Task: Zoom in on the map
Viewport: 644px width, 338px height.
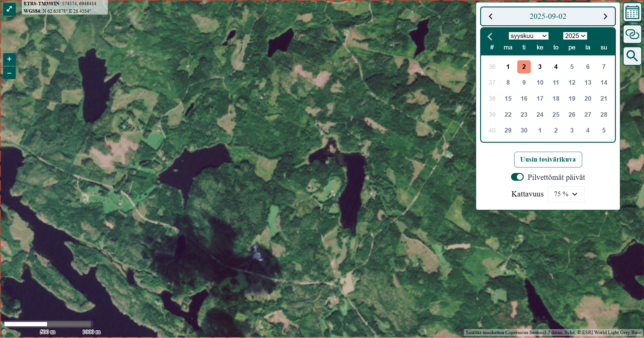Action: tap(9, 59)
